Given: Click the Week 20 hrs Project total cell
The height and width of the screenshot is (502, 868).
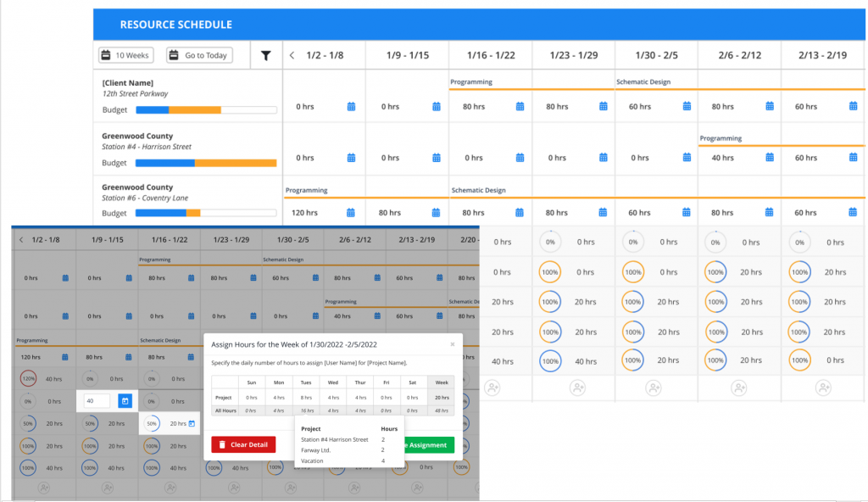Looking at the screenshot, I should click(x=442, y=398).
